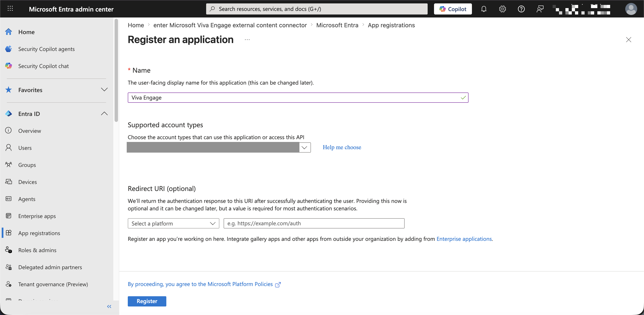Open portal settings gear
Screen dimensions: 644x315
(502, 9)
